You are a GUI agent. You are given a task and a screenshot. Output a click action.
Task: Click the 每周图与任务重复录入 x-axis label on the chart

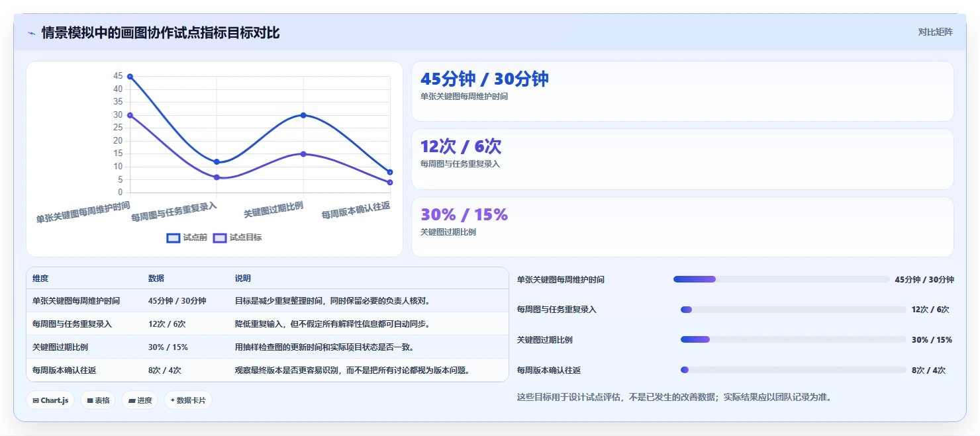click(x=174, y=212)
